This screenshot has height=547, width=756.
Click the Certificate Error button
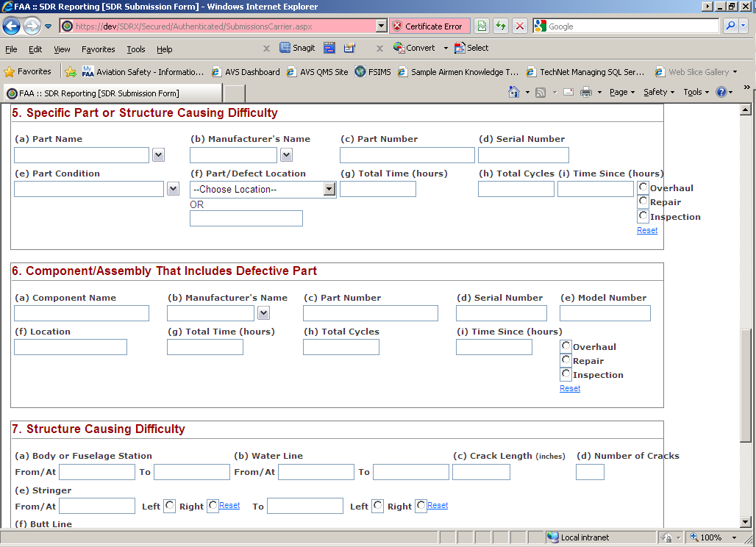[427, 26]
